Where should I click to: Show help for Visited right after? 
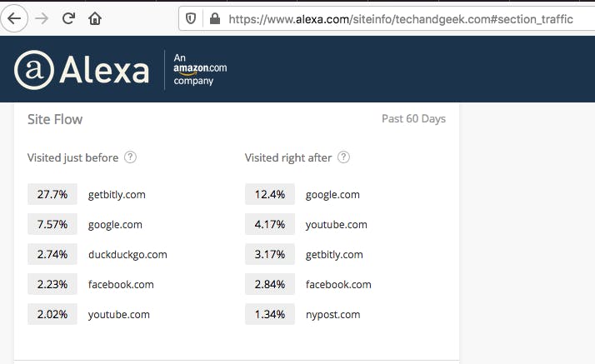click(x=343, y=157)
